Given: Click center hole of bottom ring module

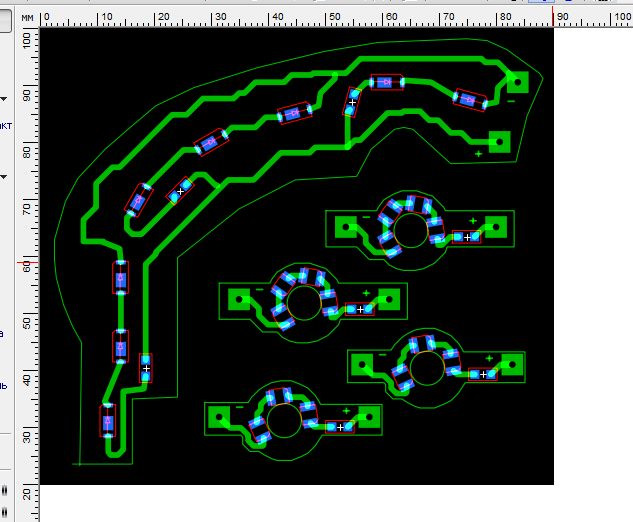Looking at the screenshot, I should tap(284, 420).
